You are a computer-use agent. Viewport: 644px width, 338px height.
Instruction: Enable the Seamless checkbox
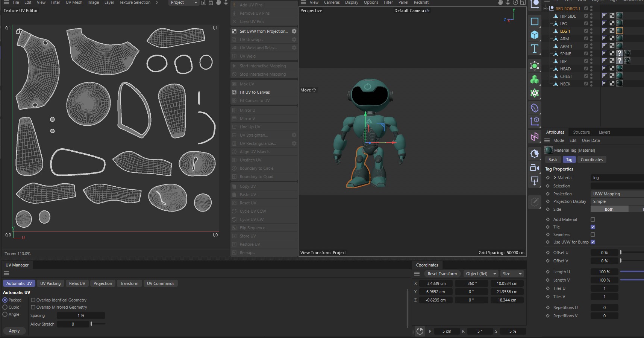click(593, 234)
